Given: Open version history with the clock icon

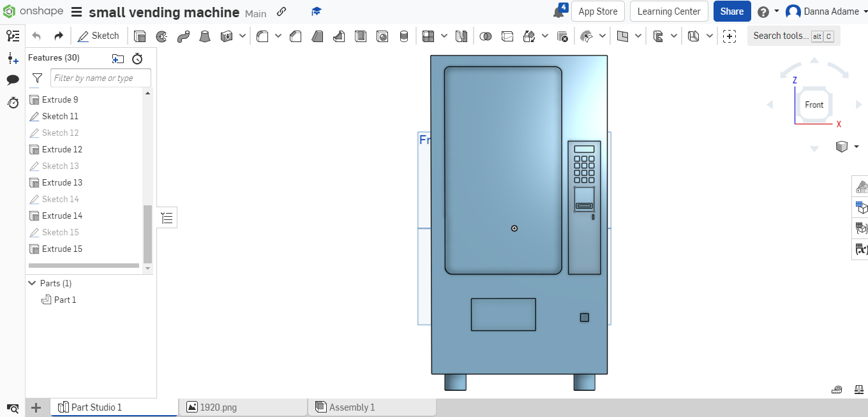Looking at the screenshot, I should tap(13, 103).
